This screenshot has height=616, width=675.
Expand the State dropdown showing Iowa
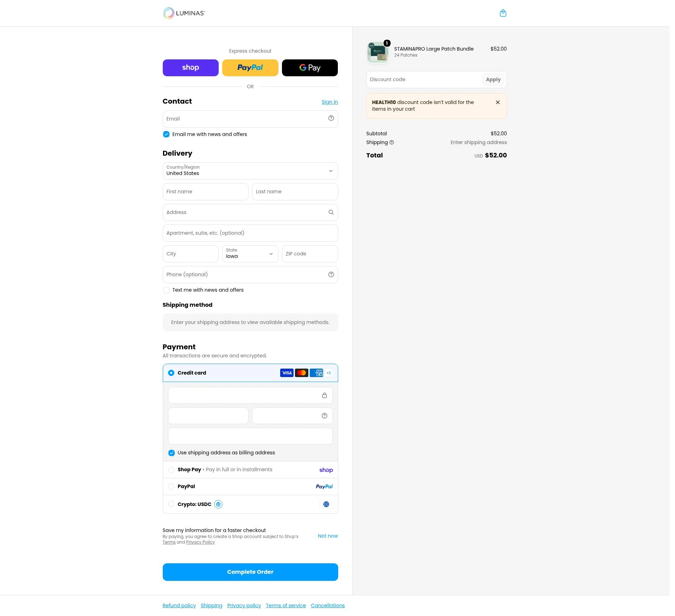coord(250,254)
